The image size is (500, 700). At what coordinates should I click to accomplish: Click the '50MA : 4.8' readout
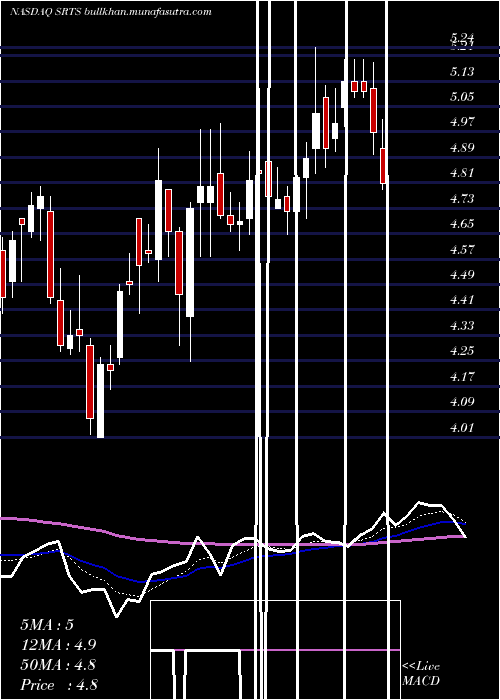click(58, 665)
